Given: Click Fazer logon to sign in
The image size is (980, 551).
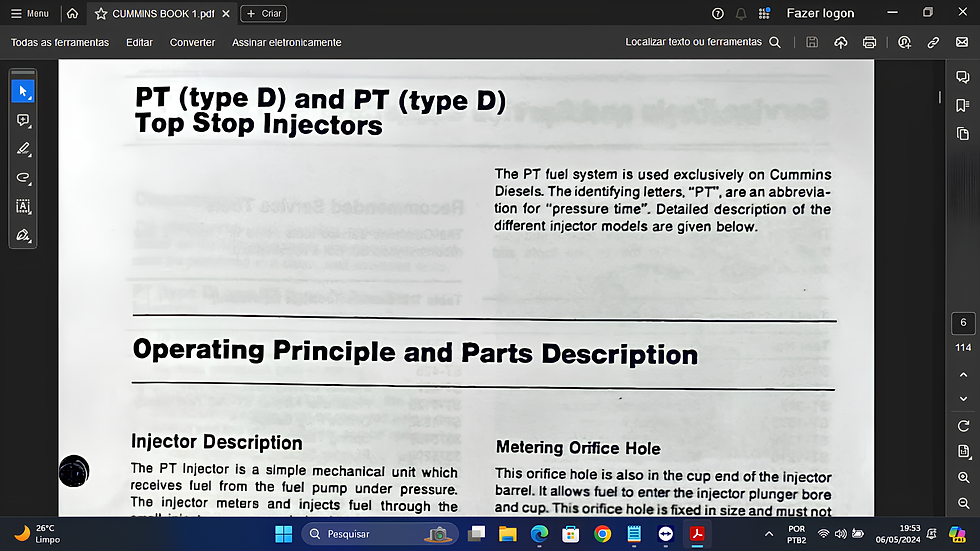Looking at the screenshot, I should tap(820, 13).
